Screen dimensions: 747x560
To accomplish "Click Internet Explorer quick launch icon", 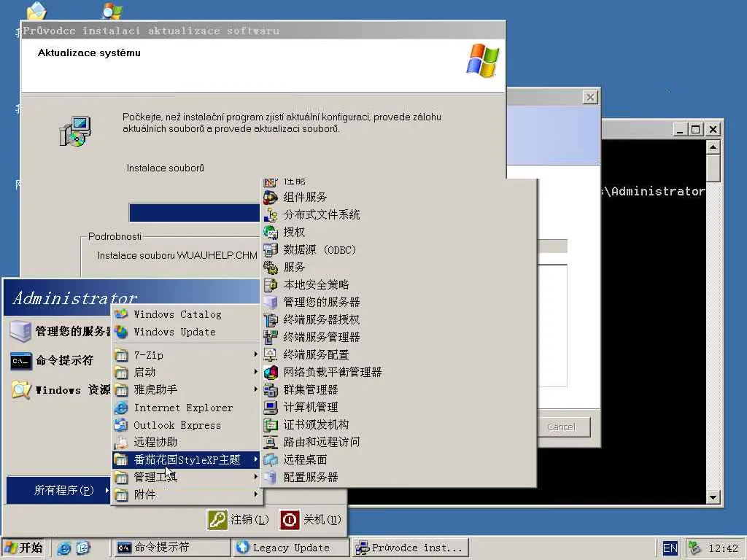I will [x=63, y=548].
